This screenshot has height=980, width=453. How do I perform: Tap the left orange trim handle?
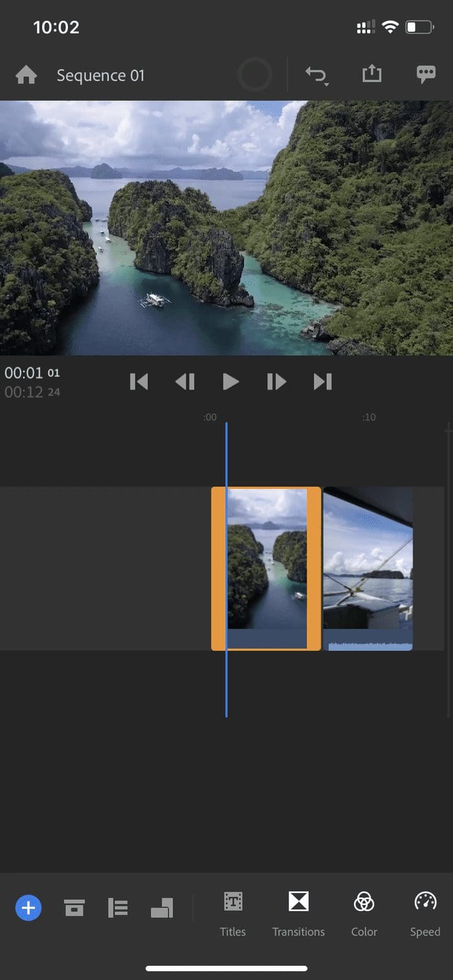coord(219,569)
